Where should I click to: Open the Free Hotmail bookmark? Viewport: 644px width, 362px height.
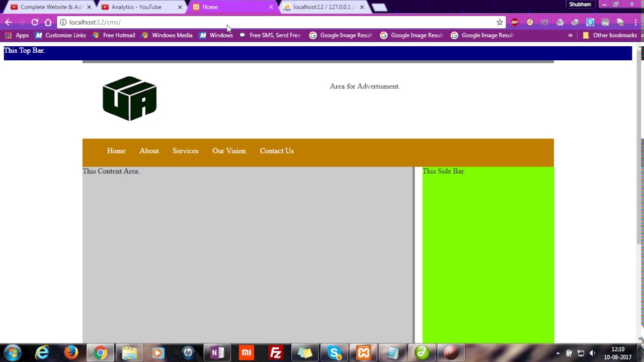(x=114, y=35)
